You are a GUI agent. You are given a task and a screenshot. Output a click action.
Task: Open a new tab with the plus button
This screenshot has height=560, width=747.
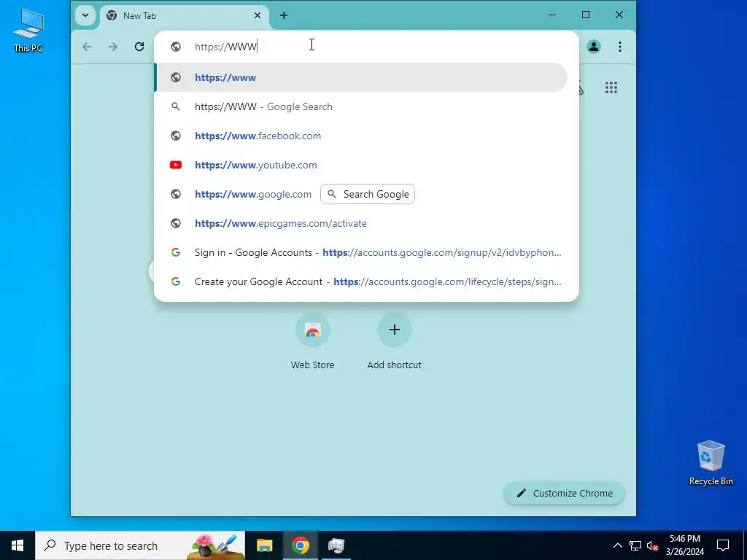click(x=284, y=15)
